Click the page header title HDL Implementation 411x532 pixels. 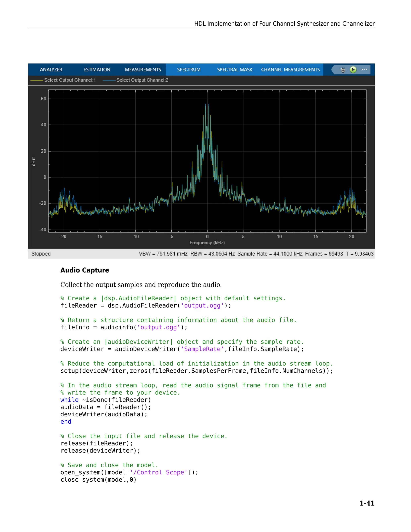pos(284,24)
